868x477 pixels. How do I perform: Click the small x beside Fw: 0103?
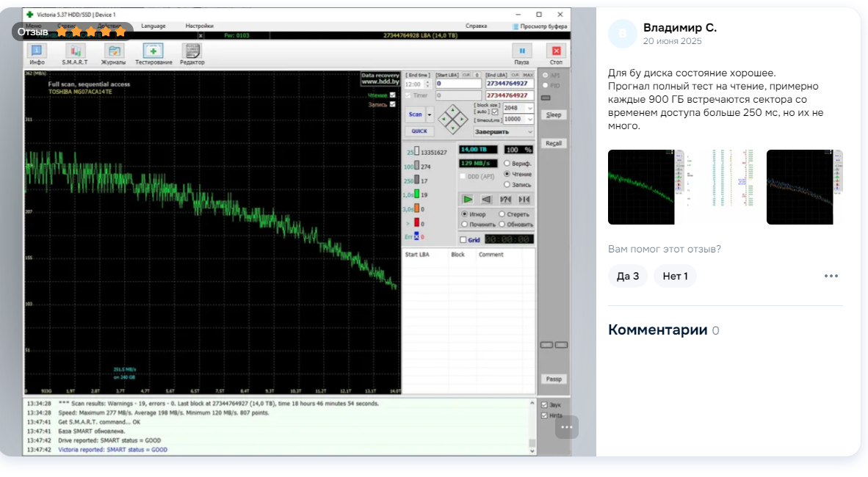click(x=200, y=35)
